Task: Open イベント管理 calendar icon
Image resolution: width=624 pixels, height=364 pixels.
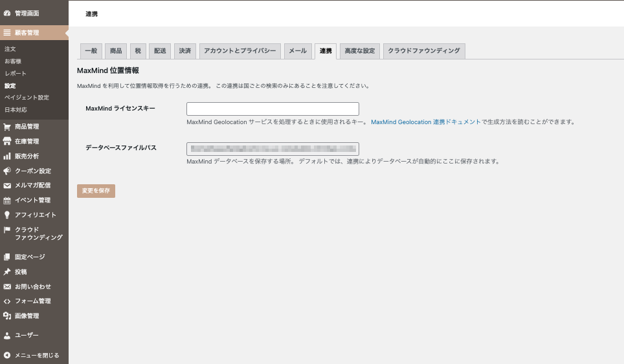Action: point(7,200)
